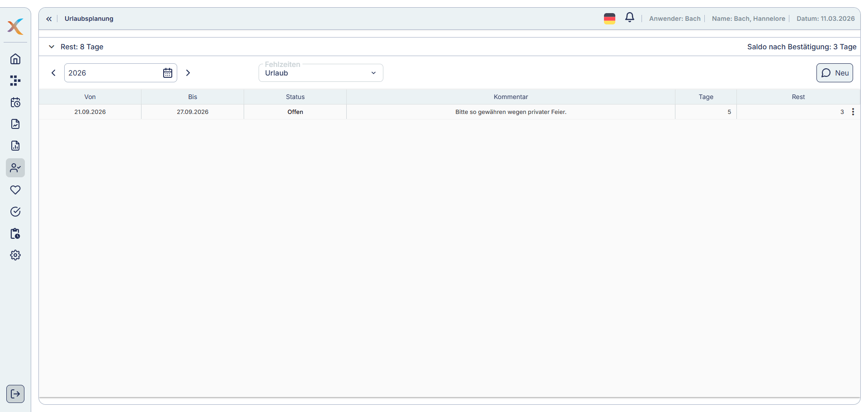Open the document chart report icon

pos(15,146)
